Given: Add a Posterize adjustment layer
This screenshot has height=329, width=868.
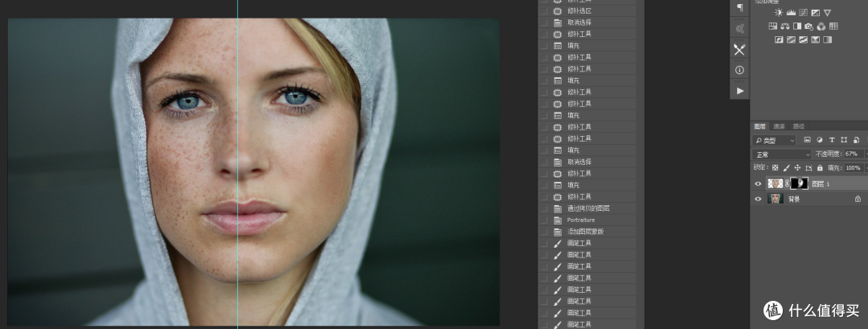Looking at the screenshot, I should pos(791,40).
